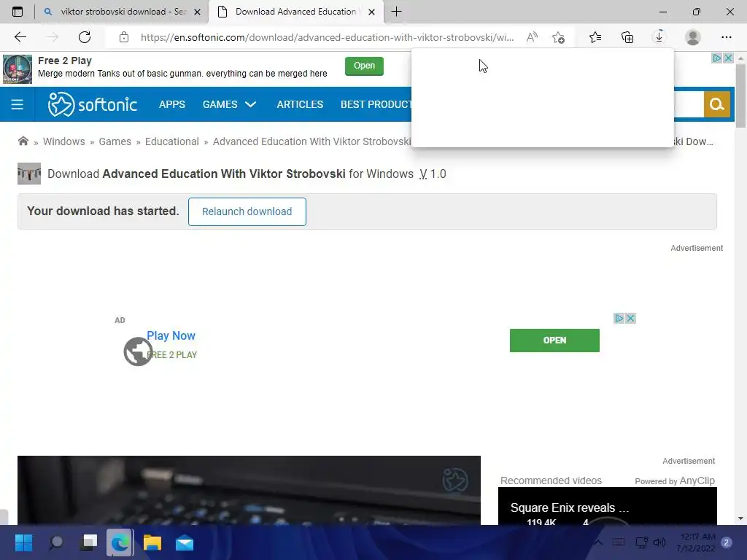Close the Download Advanced Education tab
The height and width of the screenshot is (560, 747).
click(x=371, y=12)
